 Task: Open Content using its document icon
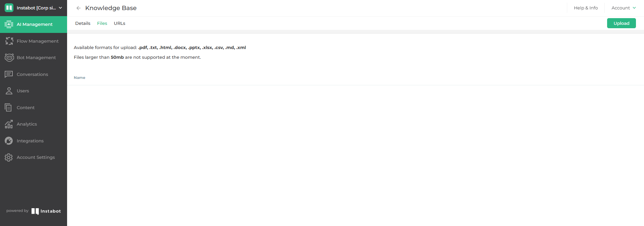8,107
